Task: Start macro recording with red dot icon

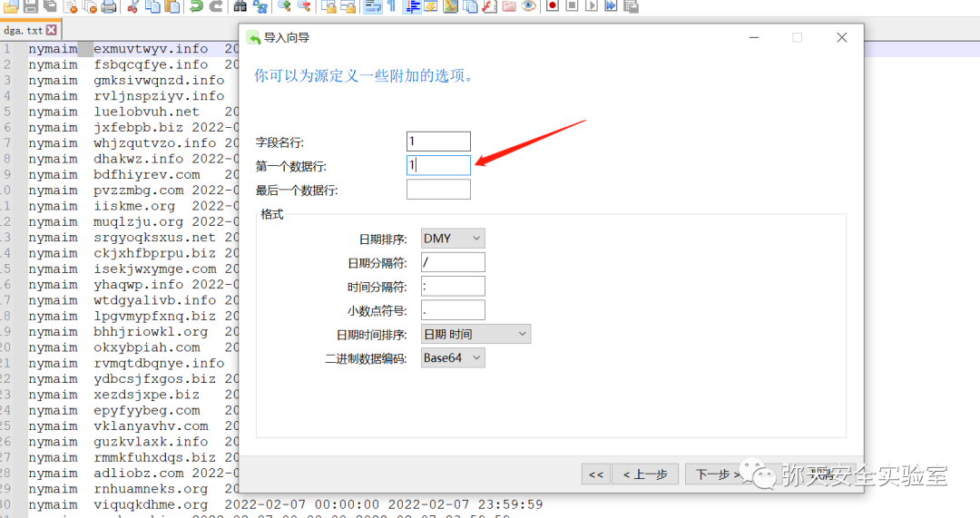Action: pyautogui.click(x=553, y=6)
